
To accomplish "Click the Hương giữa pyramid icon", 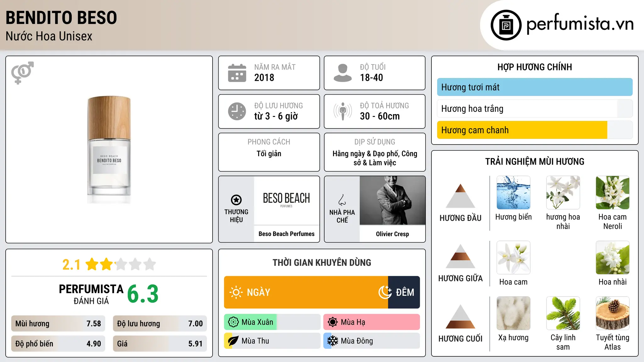I will (460, 256).
